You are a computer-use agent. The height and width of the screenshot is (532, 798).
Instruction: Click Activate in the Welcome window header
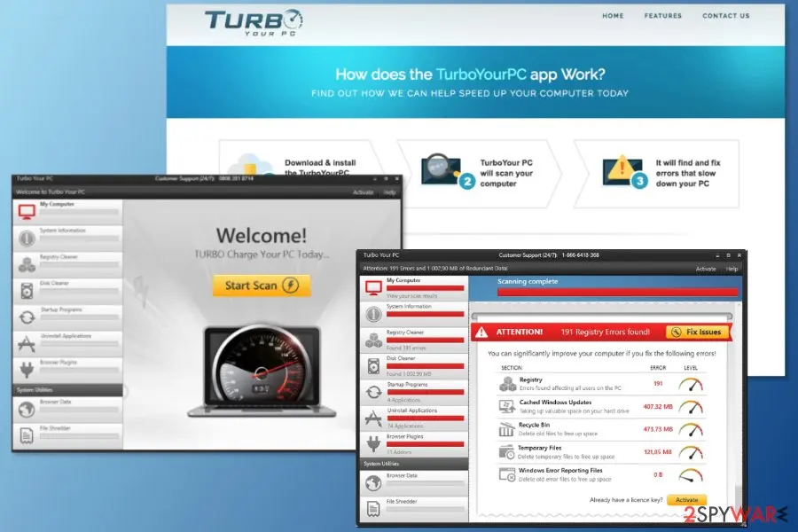[363, 192]
